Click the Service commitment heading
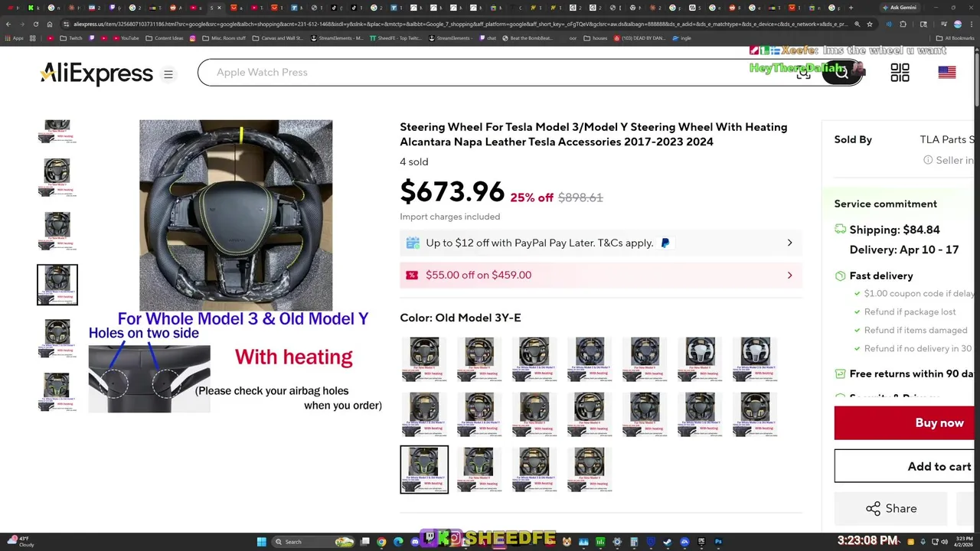980x551 pixels. point(886,204)
